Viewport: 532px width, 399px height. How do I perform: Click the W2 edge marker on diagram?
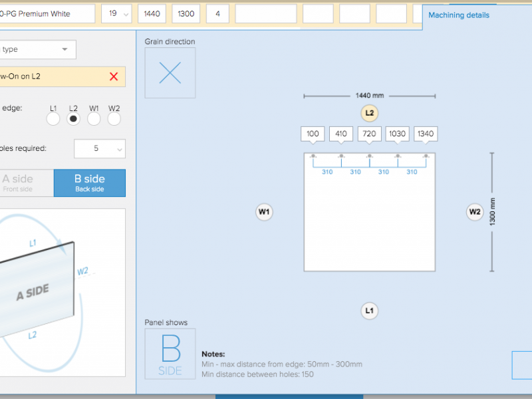coord(474,212)
